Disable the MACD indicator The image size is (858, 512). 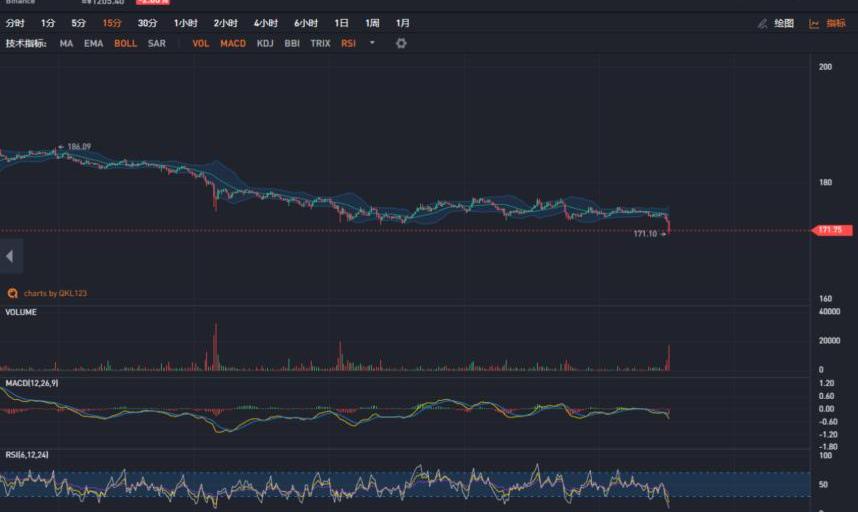233,43
